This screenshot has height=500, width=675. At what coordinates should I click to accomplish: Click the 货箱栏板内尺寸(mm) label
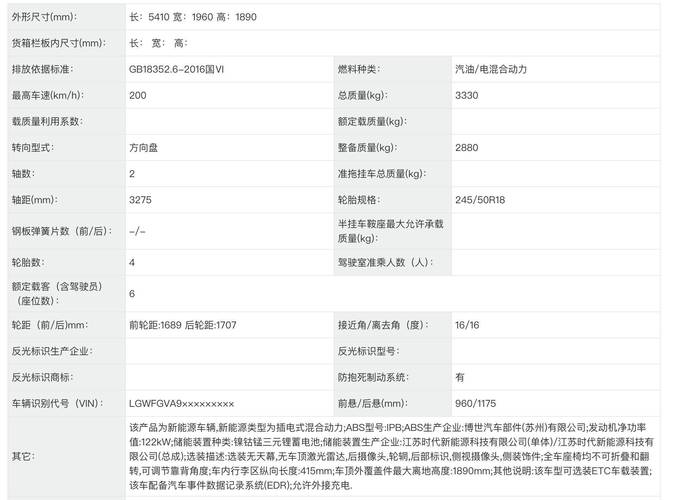click(59, 43)
